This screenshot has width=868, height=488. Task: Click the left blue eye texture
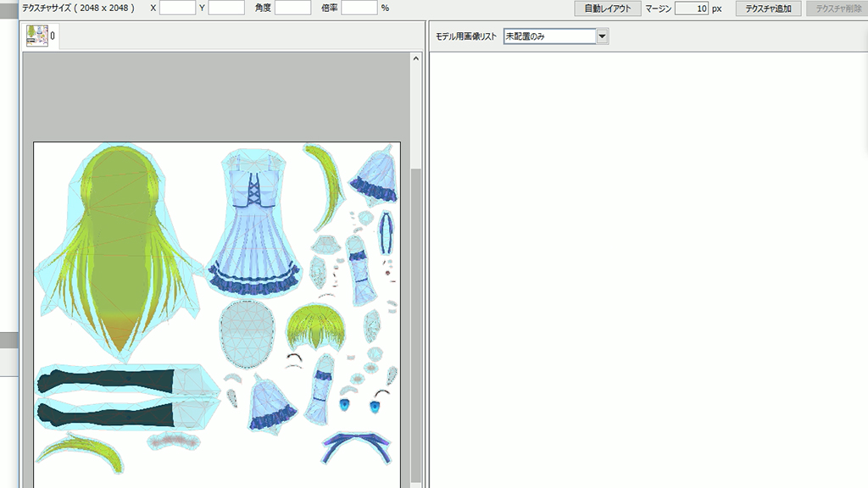tap(345, 407)
